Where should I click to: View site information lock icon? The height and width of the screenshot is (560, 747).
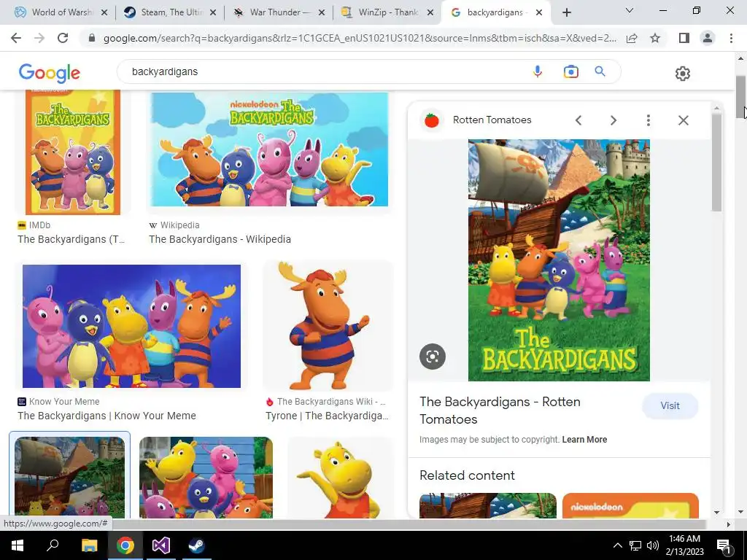[92, 38]
